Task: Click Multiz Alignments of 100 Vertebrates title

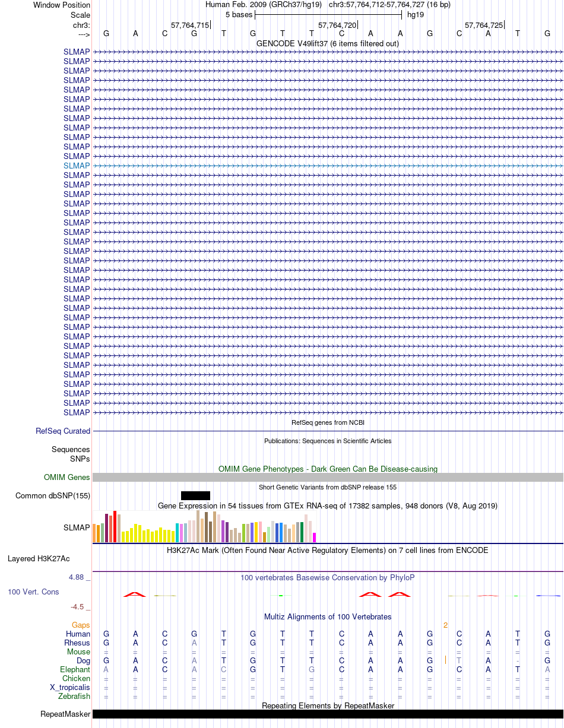Action: coord(328,616)
